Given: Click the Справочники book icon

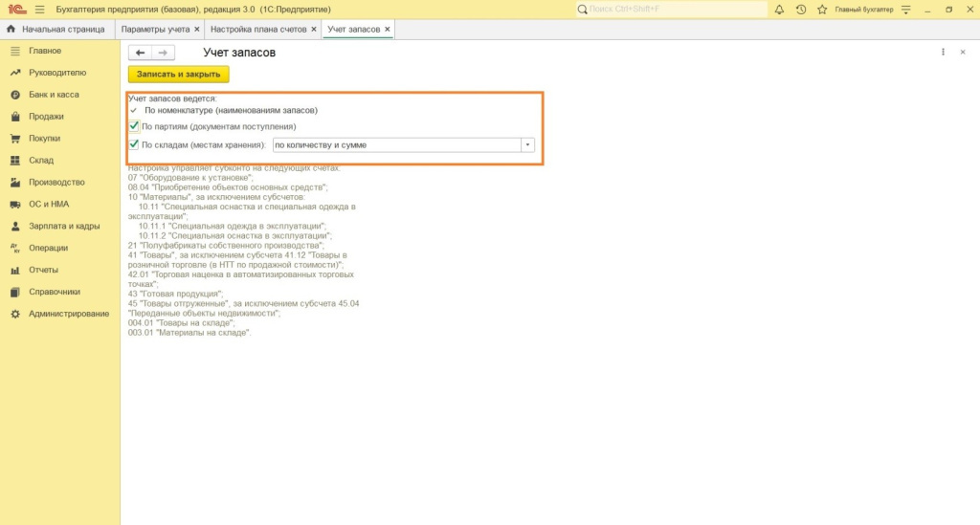Looking at the screenshot, I should click(15, 292).
